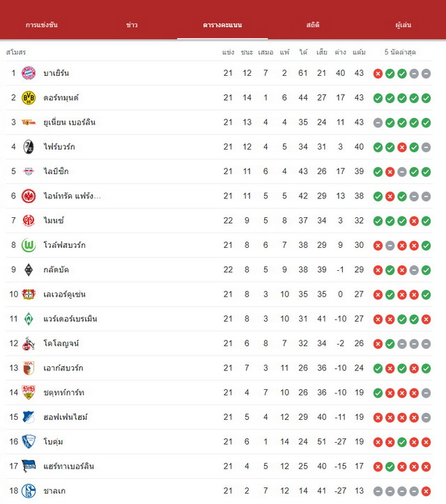Viewport: 446px width, 504px height.
Task: Select the ผู้เล่น tab
Action: coord(403,25)
